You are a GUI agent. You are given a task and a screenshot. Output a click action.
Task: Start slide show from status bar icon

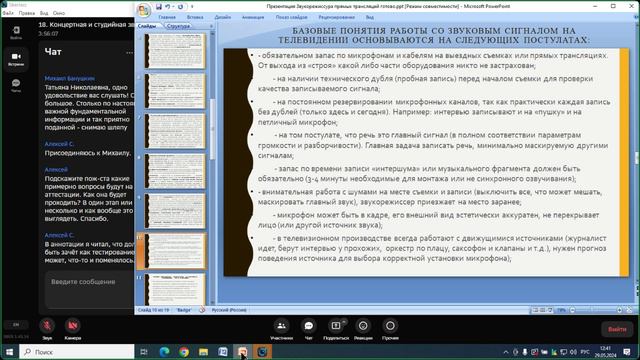click(550, 310)
